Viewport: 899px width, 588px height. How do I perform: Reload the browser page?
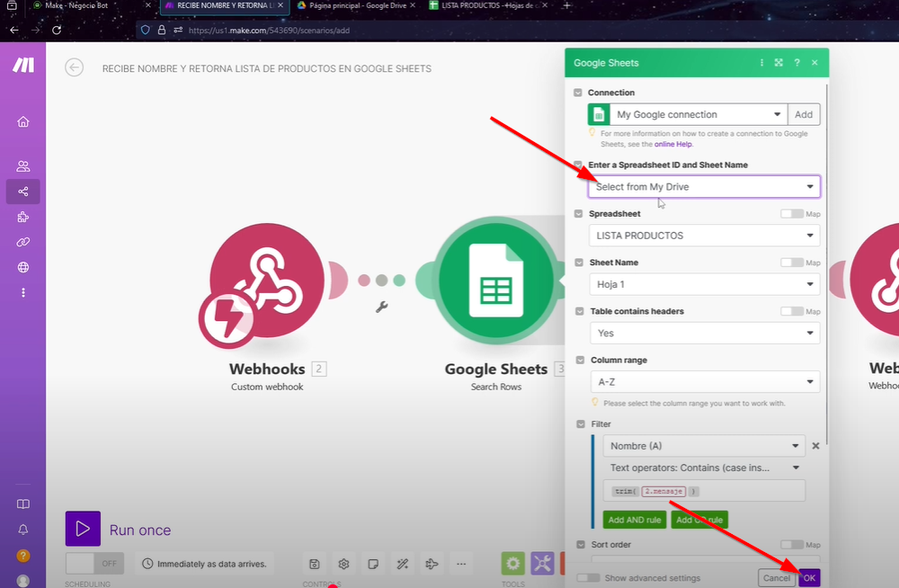point(57,30)
